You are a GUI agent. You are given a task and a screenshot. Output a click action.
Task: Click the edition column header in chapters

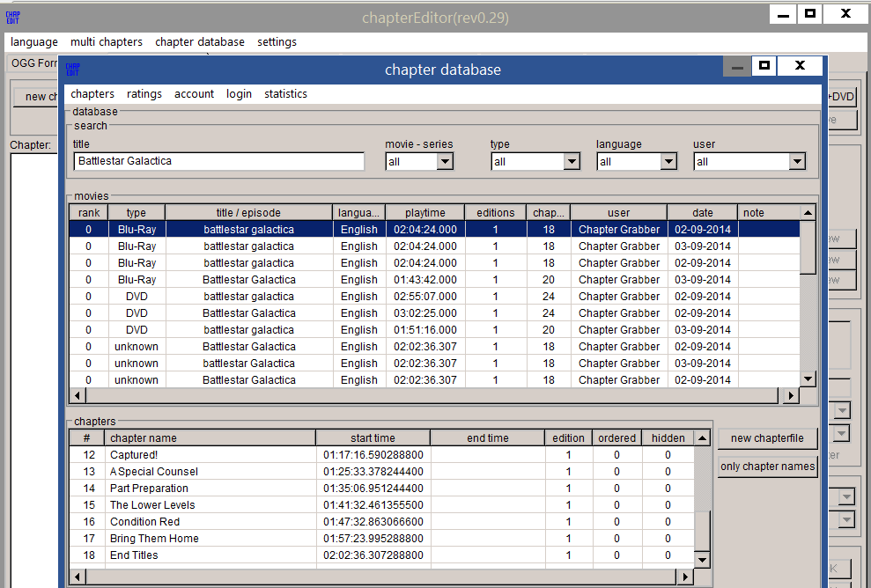pyautogui.click(x=568, y=438)
